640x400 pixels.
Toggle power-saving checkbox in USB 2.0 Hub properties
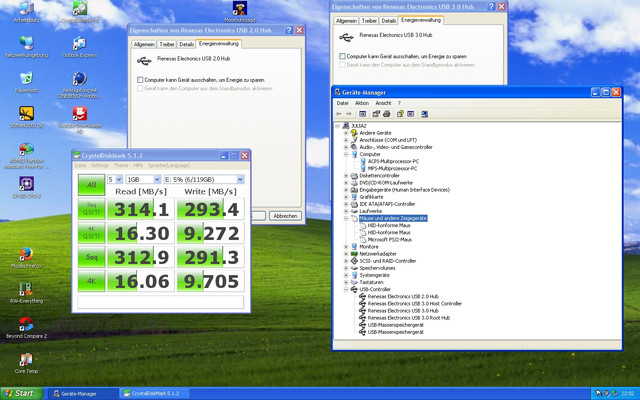pos(140,80)
